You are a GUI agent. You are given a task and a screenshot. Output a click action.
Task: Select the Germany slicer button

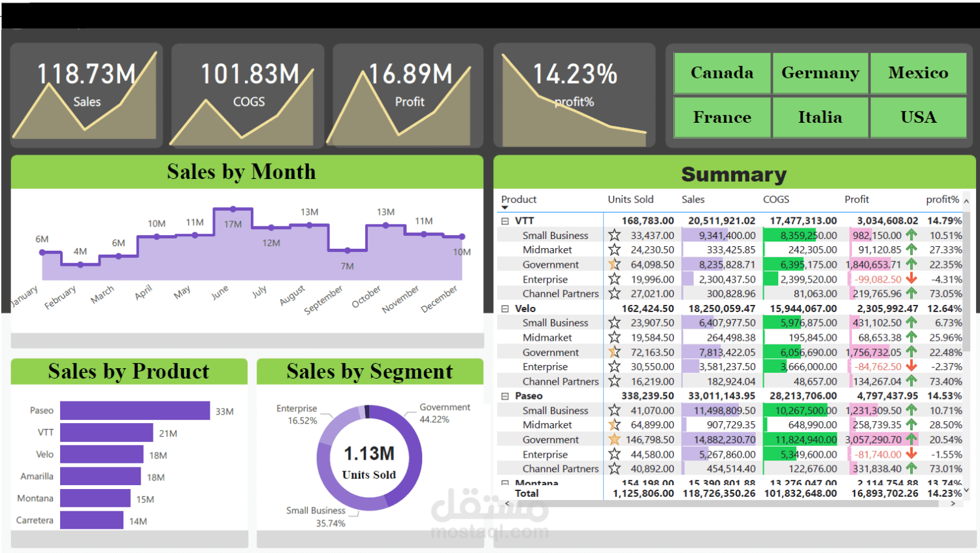820,73
